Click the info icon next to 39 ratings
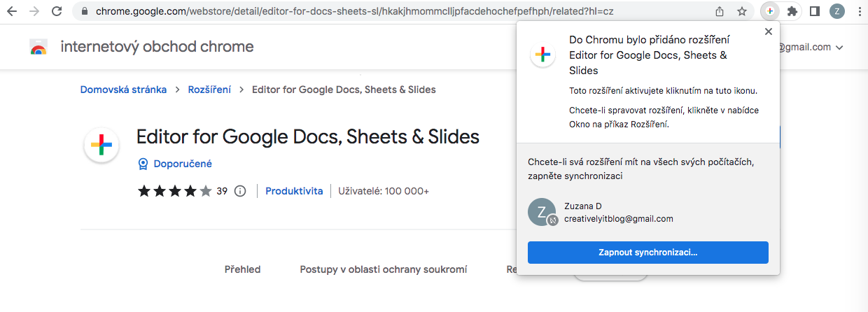 coord(240,191)
